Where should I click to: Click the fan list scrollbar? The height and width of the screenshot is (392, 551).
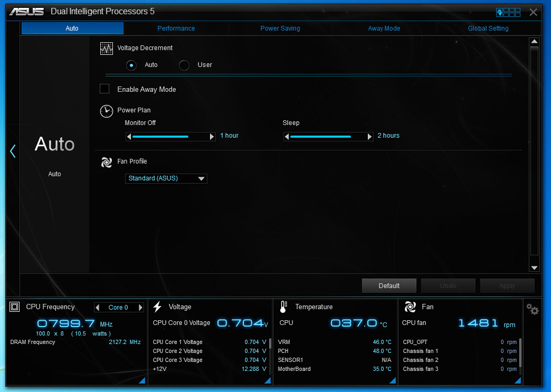coord(520,352)
